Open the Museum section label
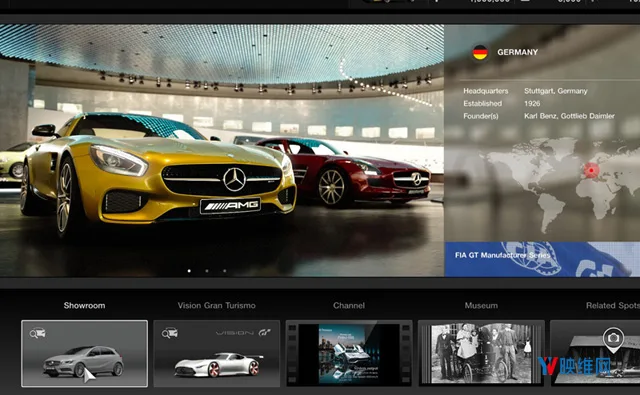Image resolution: width=640 pixels, height=395 pixels. coord(481,306)
